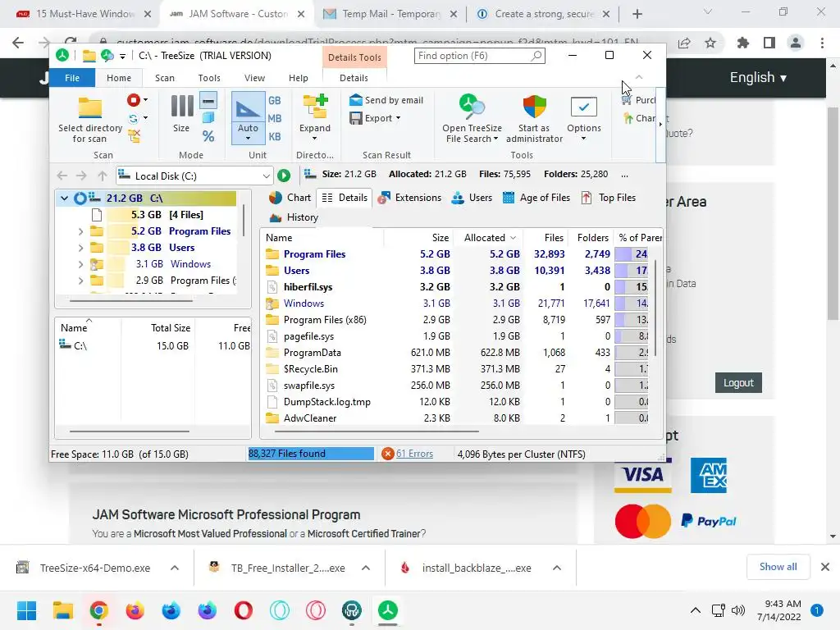
Task: Select $Recycle.Bin folder row
Action: pos(456,369)
